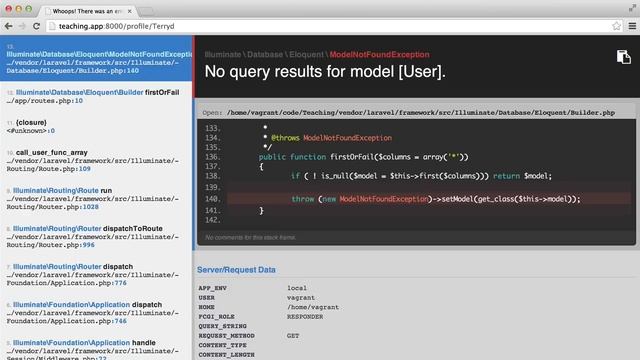Image resolution: width=640 pixels, height=360 pixels.
Task: Select Routing\Router dispatch frame
Action: point(96,274)
